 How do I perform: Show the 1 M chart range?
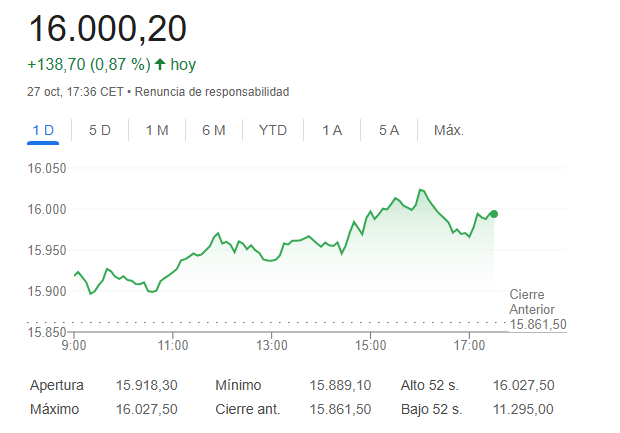(x=156, y=130)
